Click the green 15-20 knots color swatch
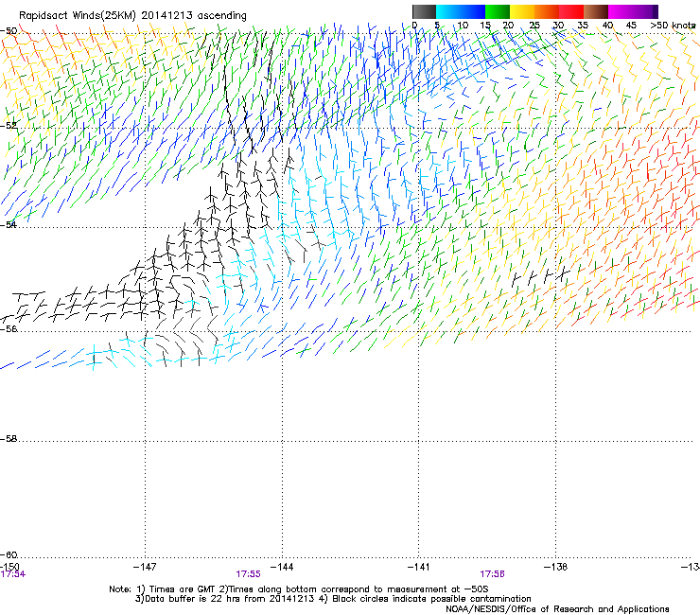700x615 pixels. click(x=498, y=11)
